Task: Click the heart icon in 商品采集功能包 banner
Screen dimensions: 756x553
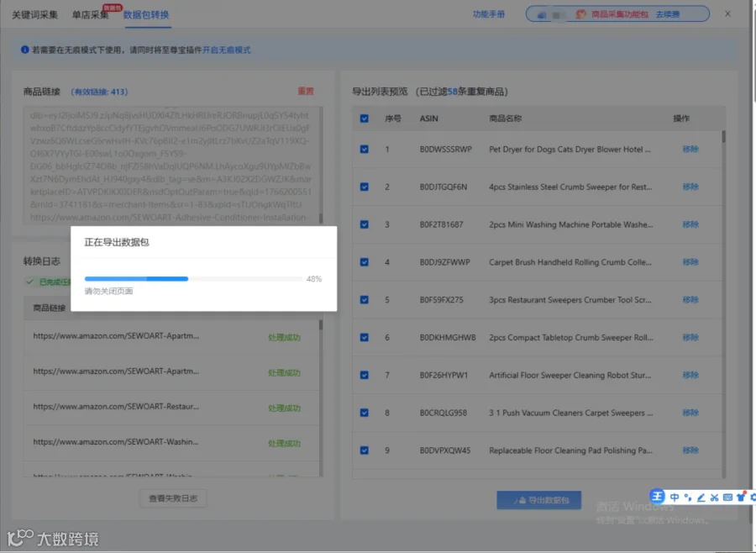Action: (581, 14)
